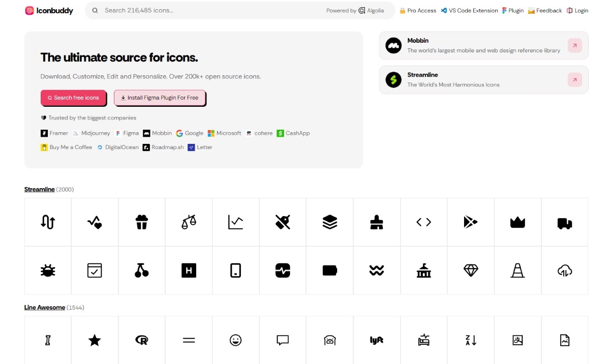Select the battery Streamline icon

tap(329, 270)
